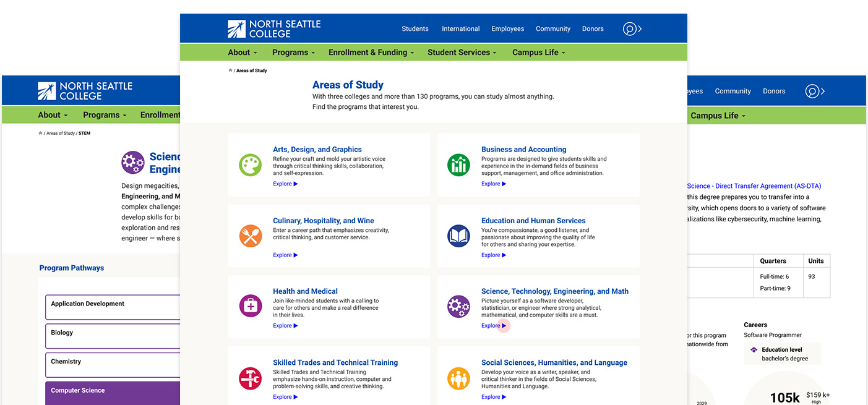Click the 93 units table cell
This screenshot has height=405, width=868.
click(x=812, y=277)
